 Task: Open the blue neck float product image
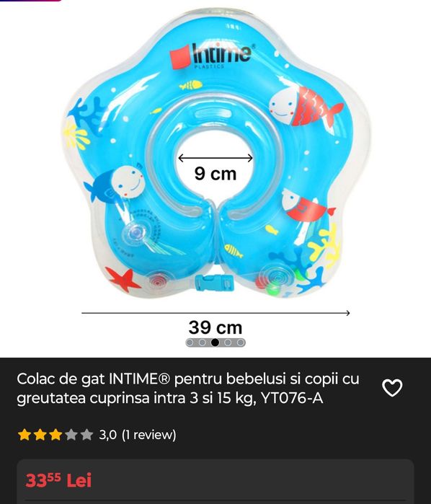click(215, 154)
